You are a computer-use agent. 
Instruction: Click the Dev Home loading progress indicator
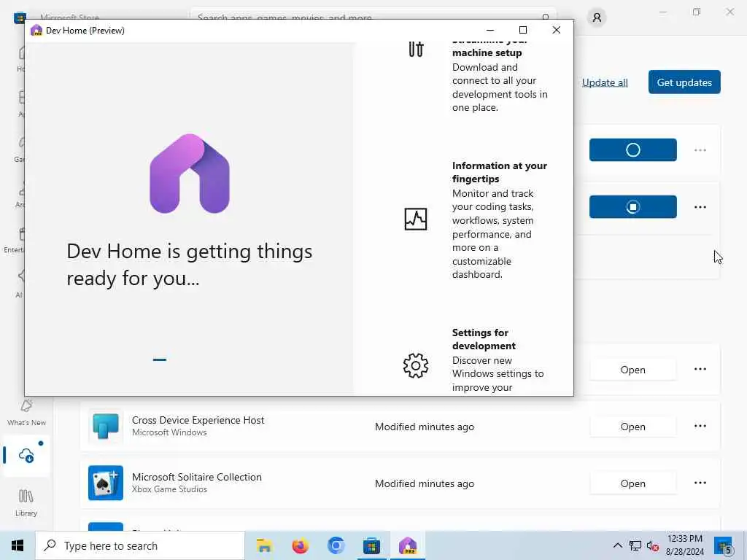pyautogui.click(x=160, y=359)
